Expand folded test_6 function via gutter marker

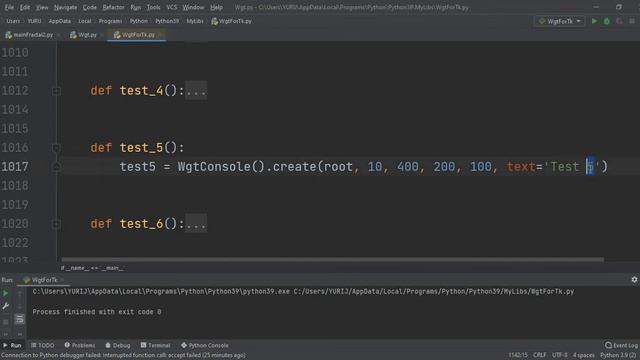[56, 224]
